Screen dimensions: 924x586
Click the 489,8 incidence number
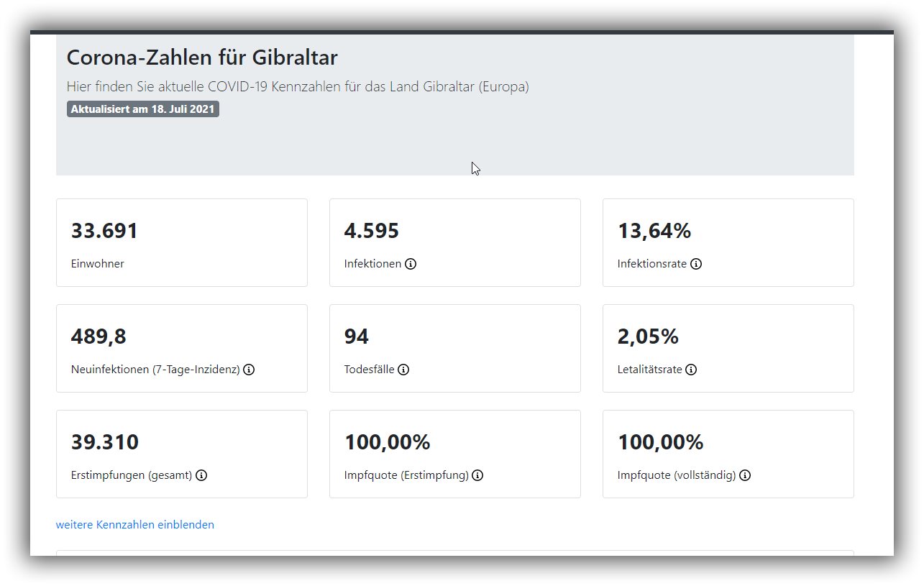(x=99, y=337)
